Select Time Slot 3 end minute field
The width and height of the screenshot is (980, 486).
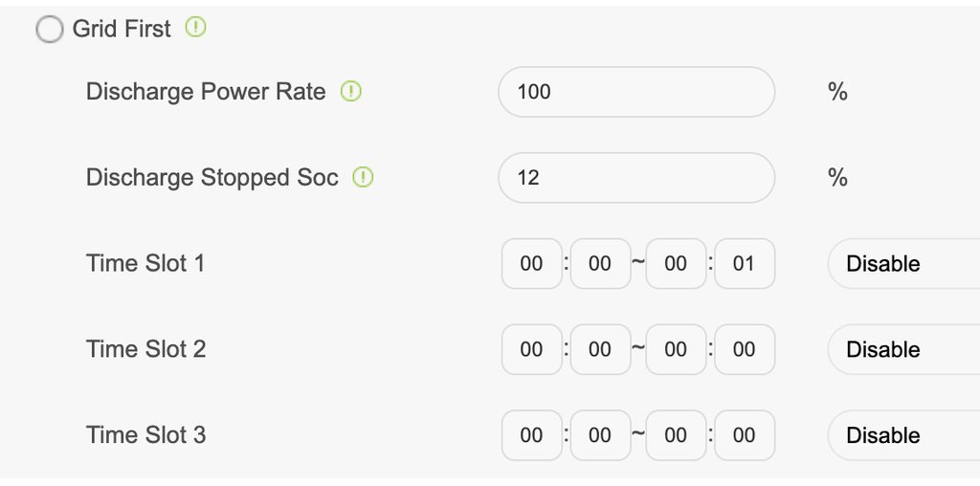coord(744,435)
